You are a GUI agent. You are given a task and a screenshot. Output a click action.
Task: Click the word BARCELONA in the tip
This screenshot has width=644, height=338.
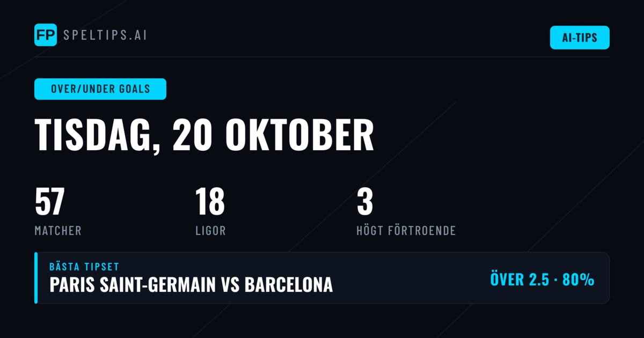tap(289, 285)
